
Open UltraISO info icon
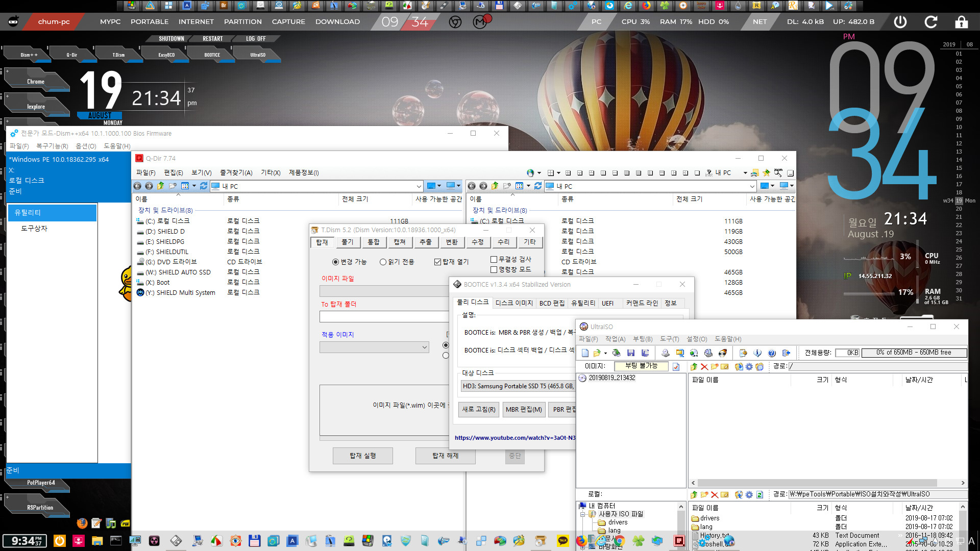coord(757,353)
